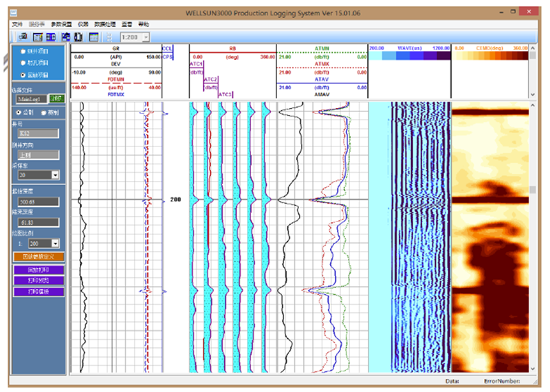The width and height of the screenshot is (550, 392).
Task: Open the 数据处理 menu
Action: (105, 24)
